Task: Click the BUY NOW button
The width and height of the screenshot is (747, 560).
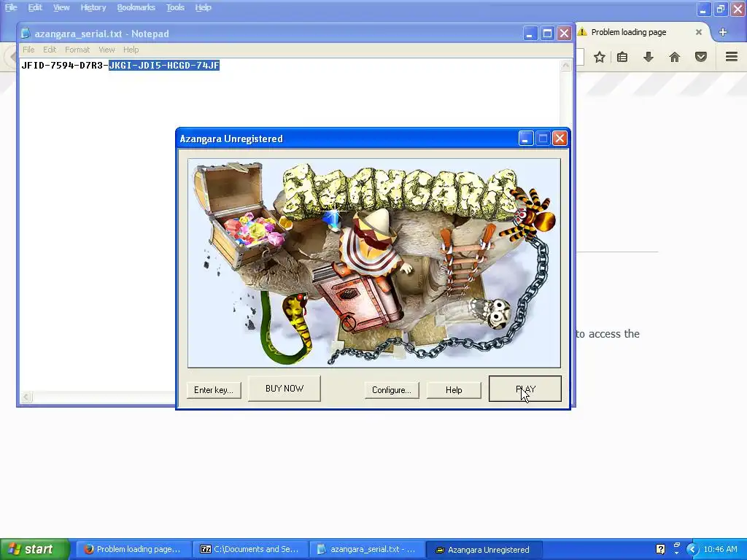Action: (285, 389)
